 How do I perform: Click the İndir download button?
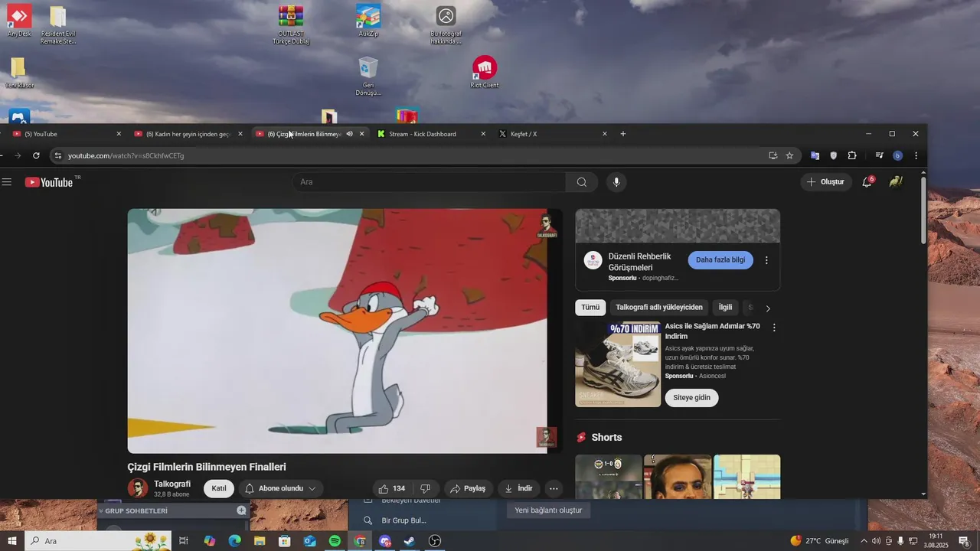click(x=518, y=488)
